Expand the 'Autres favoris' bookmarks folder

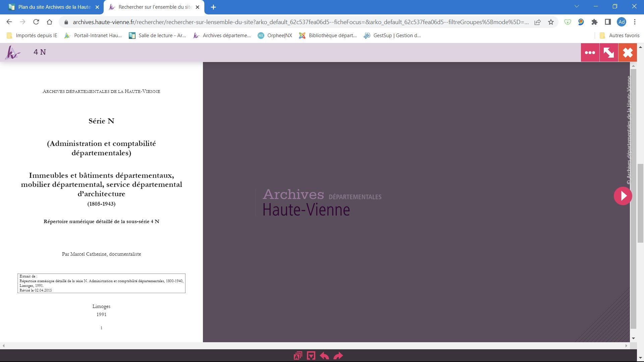pos(619,36)
